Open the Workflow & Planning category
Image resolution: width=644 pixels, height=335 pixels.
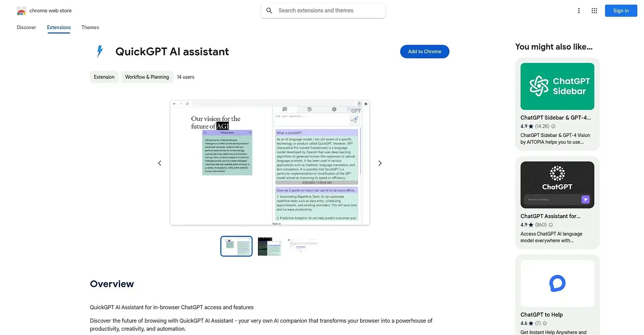(x=147, y=77)
